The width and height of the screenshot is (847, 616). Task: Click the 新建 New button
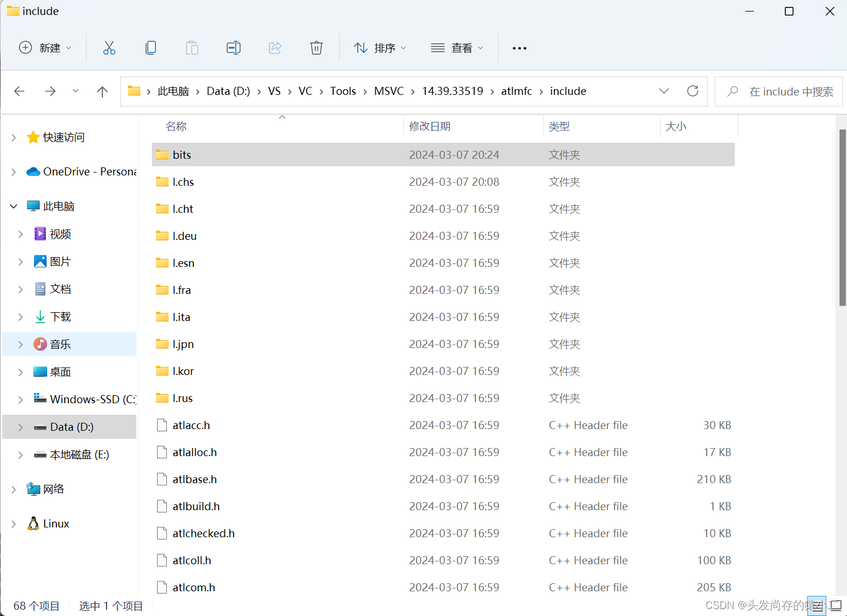click(45, 48)
